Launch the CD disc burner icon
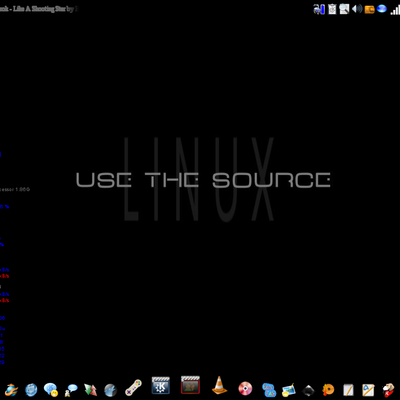 [245, 388]
